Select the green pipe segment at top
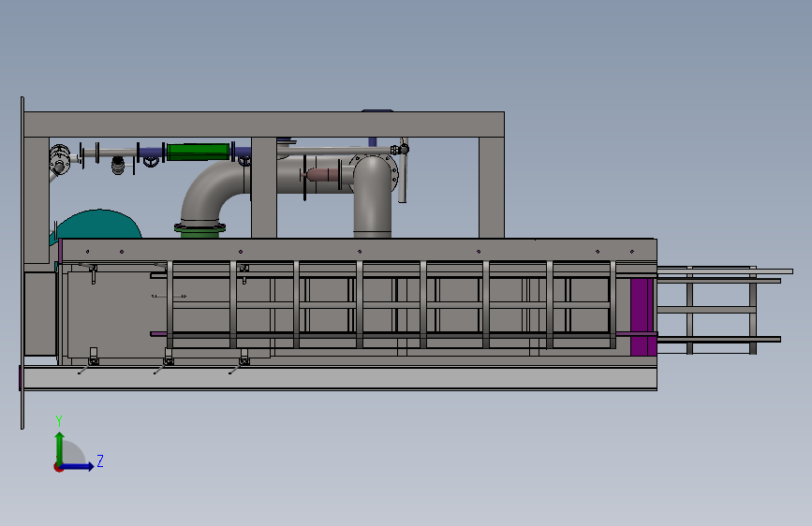Screen dimensions: 812x526 coord(198,153)
